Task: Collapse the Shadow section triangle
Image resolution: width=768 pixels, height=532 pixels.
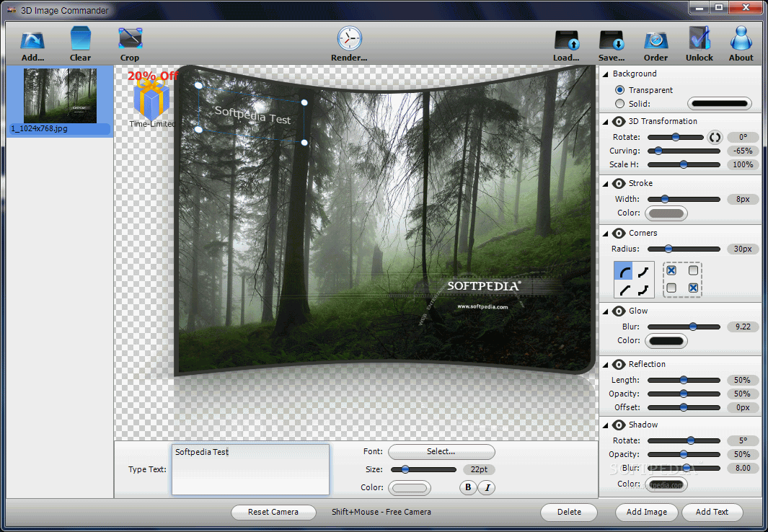Action: [x=606, y=426]
